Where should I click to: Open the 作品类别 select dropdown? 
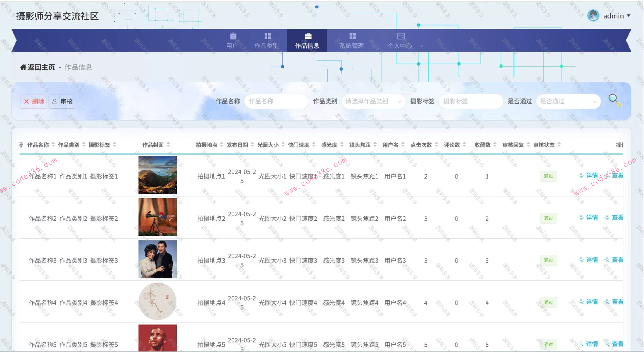tap(373, 101)
